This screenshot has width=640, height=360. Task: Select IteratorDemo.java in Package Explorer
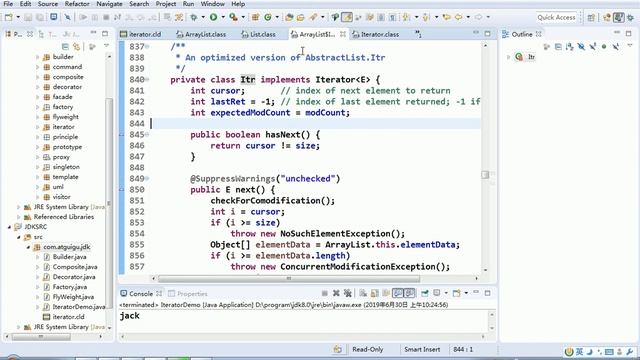pos(74,307)
